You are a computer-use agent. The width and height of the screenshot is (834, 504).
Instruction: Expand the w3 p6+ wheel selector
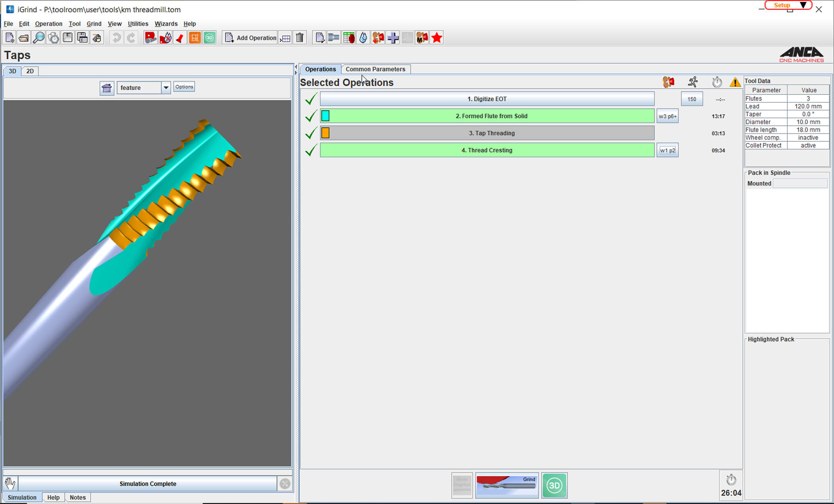click(667, 116)
